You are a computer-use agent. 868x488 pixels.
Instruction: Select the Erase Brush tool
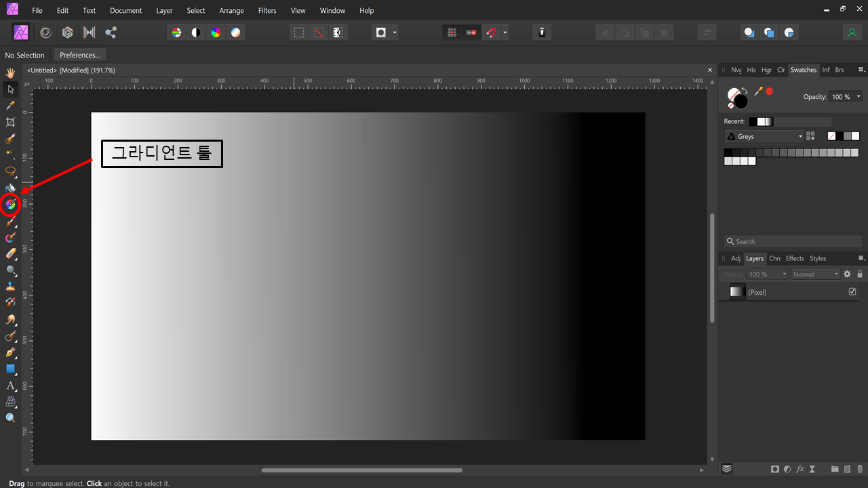(x=10, y=253)
